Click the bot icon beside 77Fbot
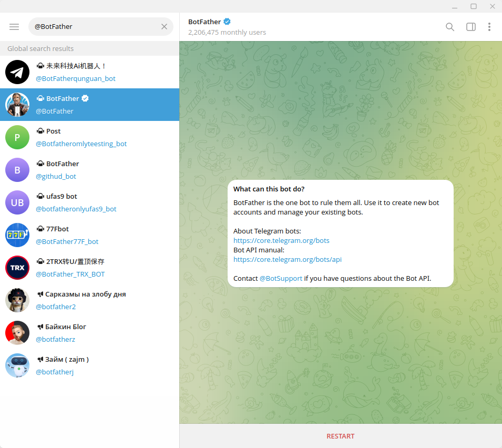This screenshot has height=448, width=502. (x=40, y=229)
